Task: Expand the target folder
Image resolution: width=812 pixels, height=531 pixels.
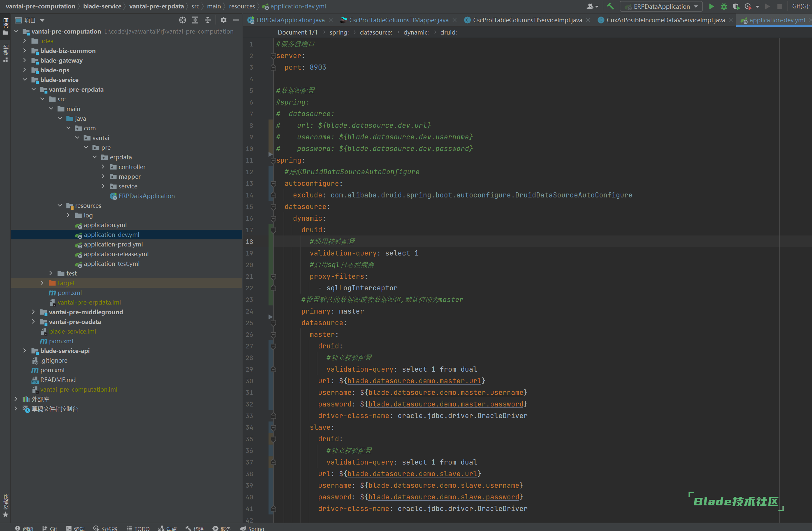Action: tap(42, 283)
